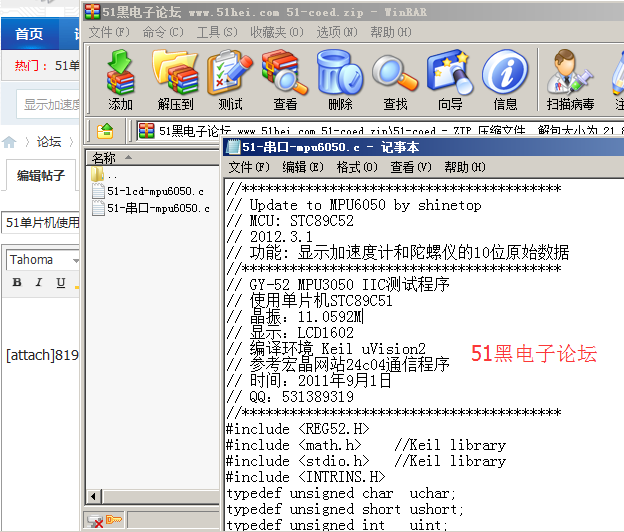Click the 论坛 breadcrumb link

pyautogui.click(x=49, y=142)
